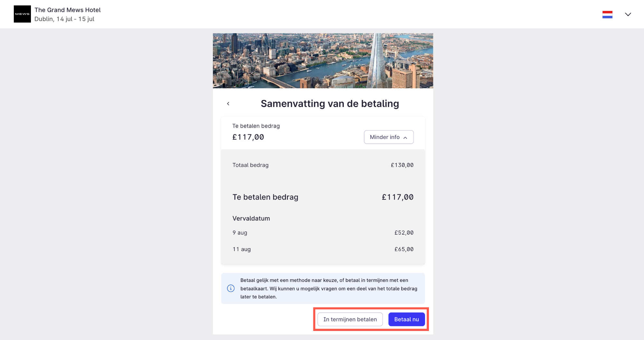The height and width of the screenshot is (340, 644).
Task: Select the 11 aug installment row
Action: click(323, 249)
